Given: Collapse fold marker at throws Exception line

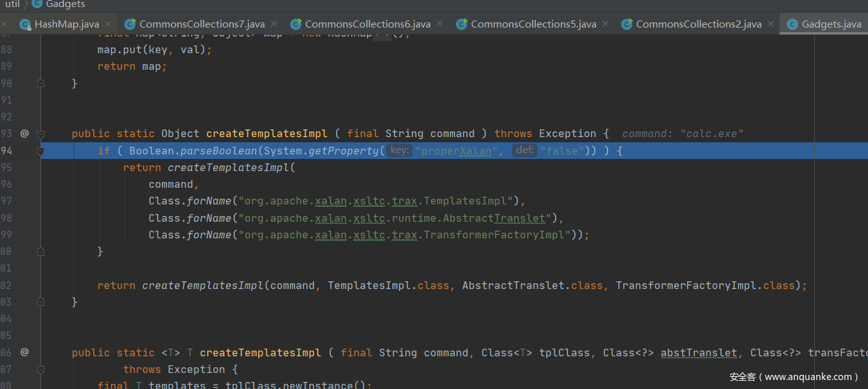Looking at the screenshot, I should click(41, 370).
